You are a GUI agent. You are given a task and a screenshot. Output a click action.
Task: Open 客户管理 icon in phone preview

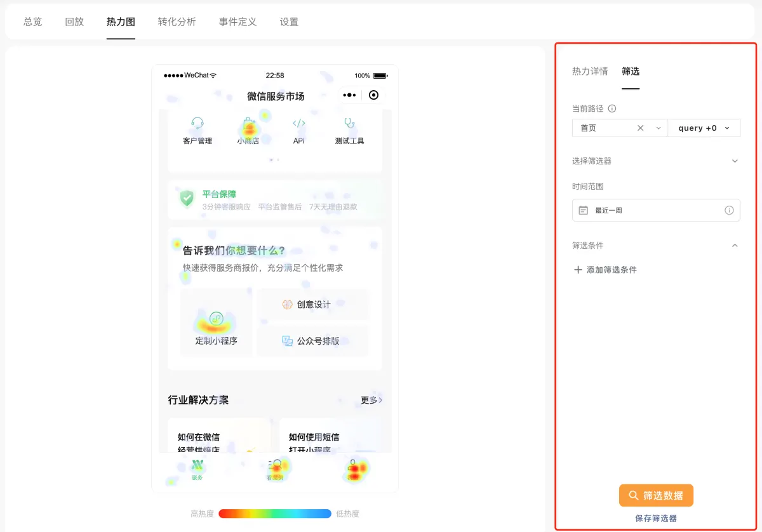point(197,123)
